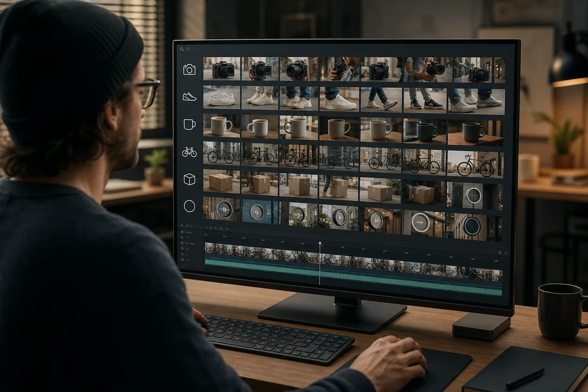Select the coffee mug category icon

(x=189, y=124)
